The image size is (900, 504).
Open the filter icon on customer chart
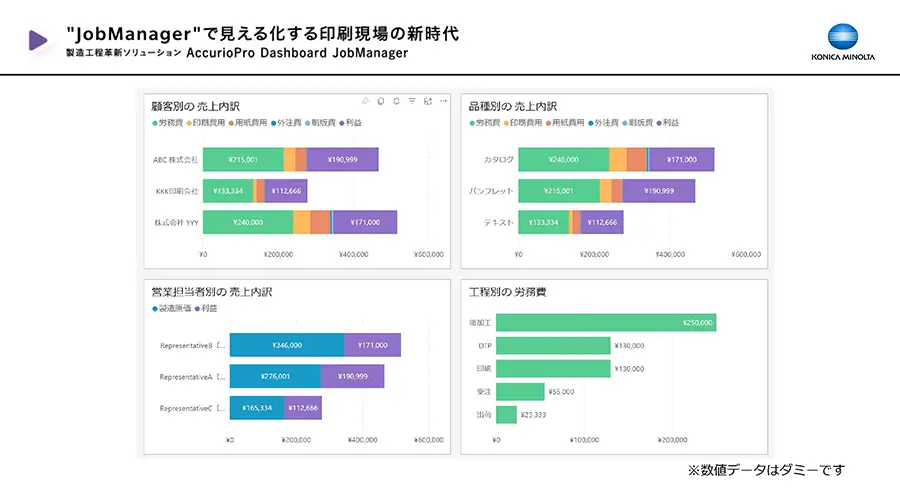tap(412, 101)
